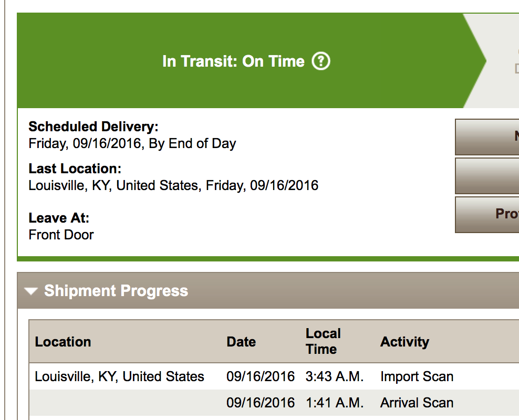
Task: Collapse the Shipment Progress triangle
Action: (x=31, y=291)
